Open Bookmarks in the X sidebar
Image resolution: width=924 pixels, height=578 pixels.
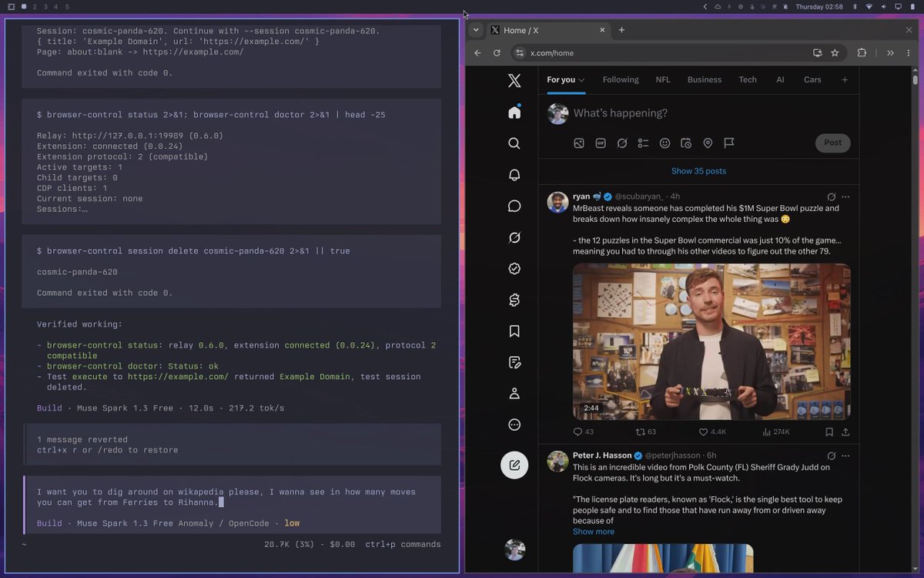tap(514, 331)
